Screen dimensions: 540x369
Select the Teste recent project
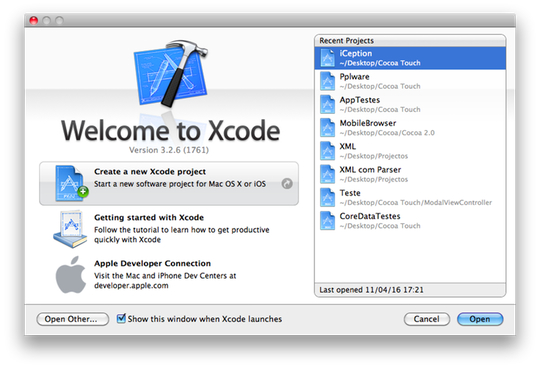[410, 197]
